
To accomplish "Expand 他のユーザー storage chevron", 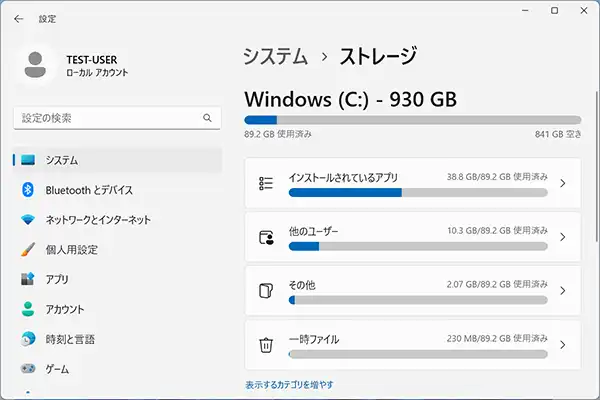I will [x=563, y=237].
